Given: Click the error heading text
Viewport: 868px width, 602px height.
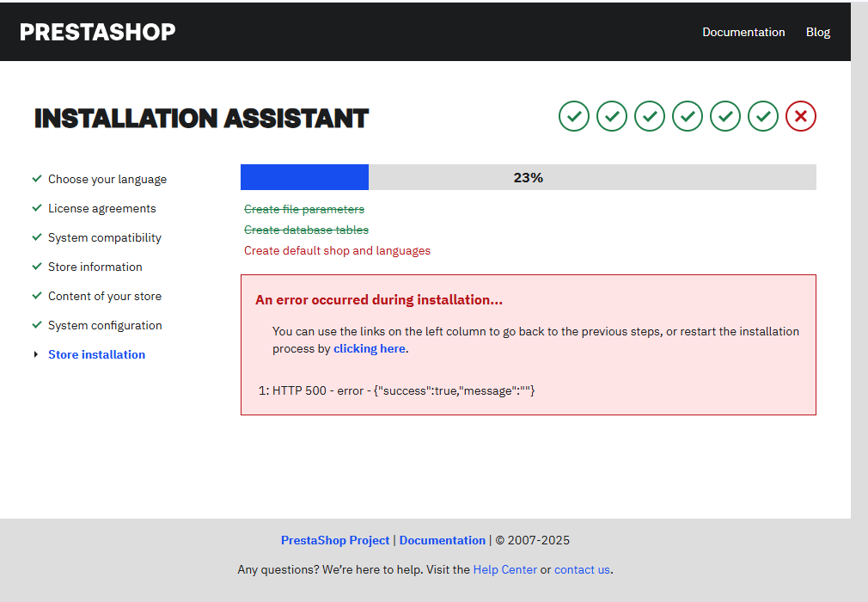Looking at the screenshot, I should coord(379,300).
